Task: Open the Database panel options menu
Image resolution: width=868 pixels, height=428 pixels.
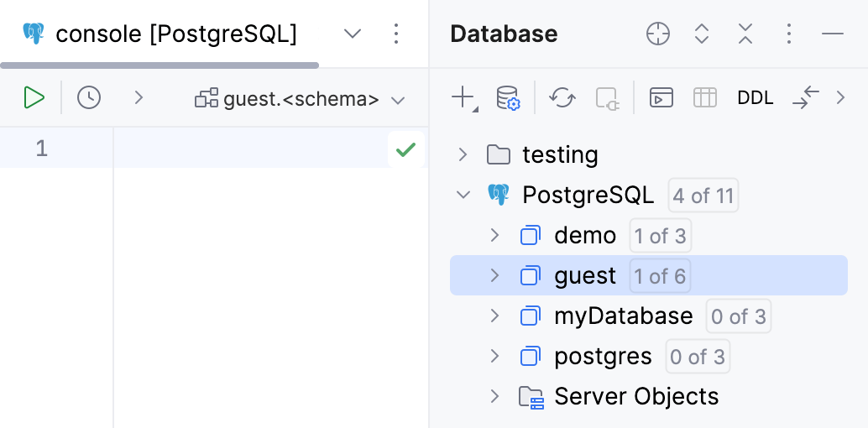Action: (x=788, y=34)
